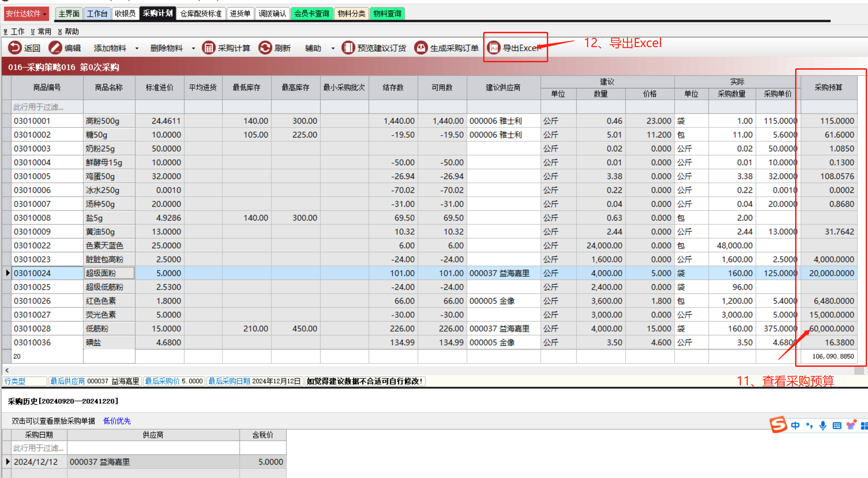Open the Sogou soft keyboard icon
Viewport: 868px width, 478px height.
click(x=837, y=425)
